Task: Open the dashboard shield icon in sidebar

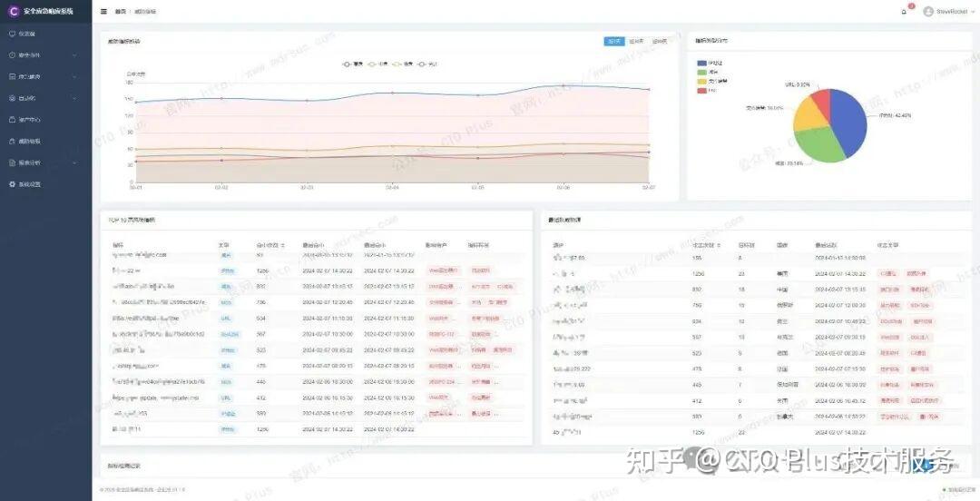Action: [x=12, y=34]
